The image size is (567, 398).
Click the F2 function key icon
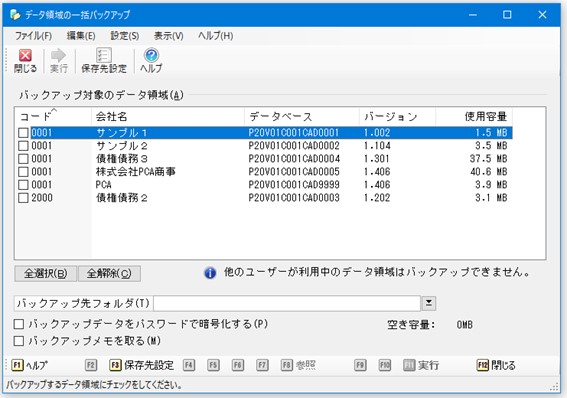point(91,365)
